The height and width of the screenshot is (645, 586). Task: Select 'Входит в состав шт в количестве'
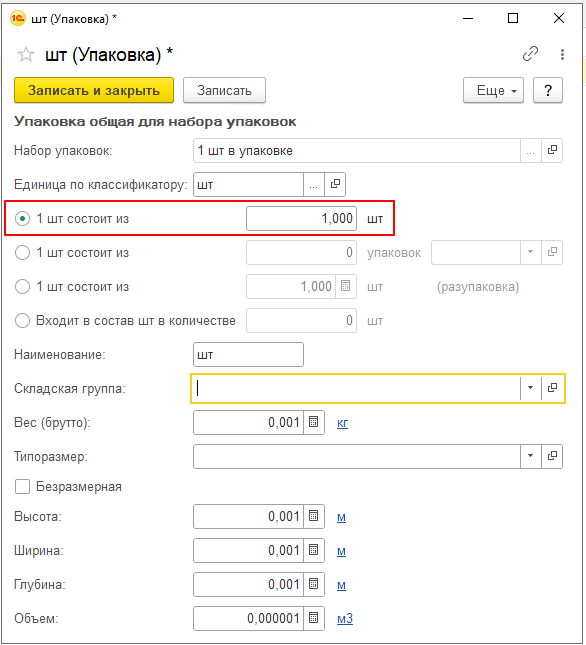tap(22, 320)
